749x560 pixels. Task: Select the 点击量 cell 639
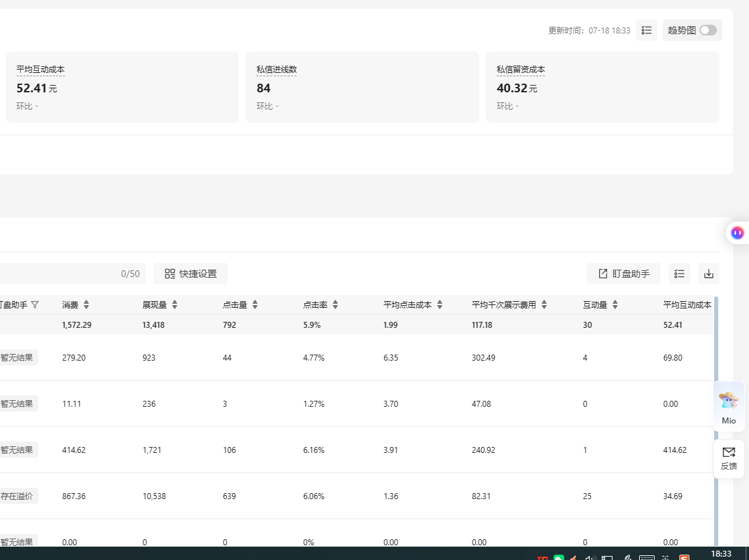230,496
